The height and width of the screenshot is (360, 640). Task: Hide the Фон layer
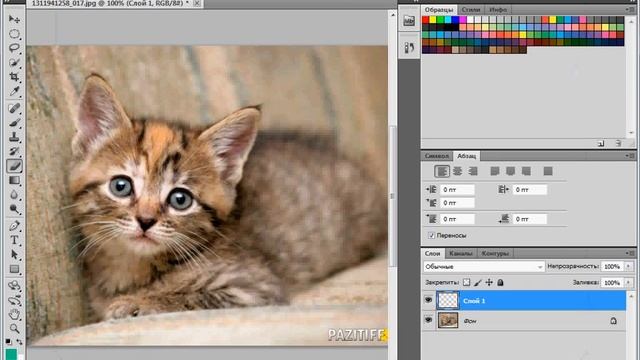point(428,320)
